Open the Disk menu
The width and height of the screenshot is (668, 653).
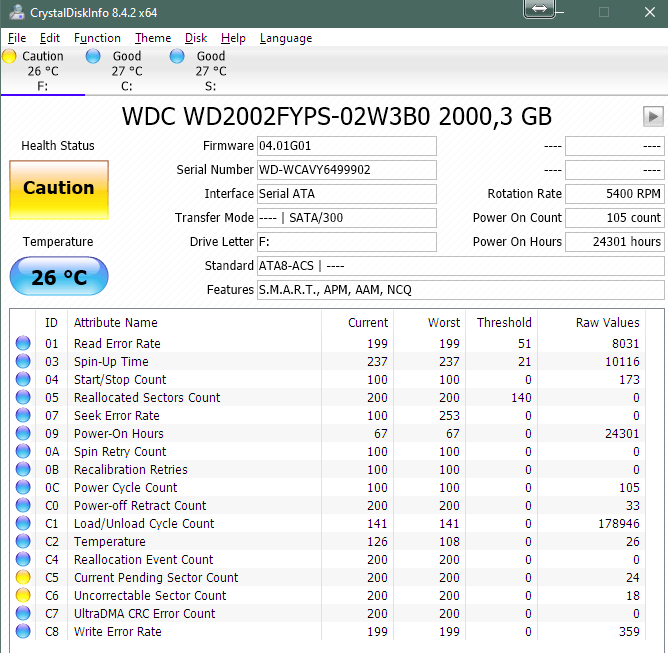(196, 38)
